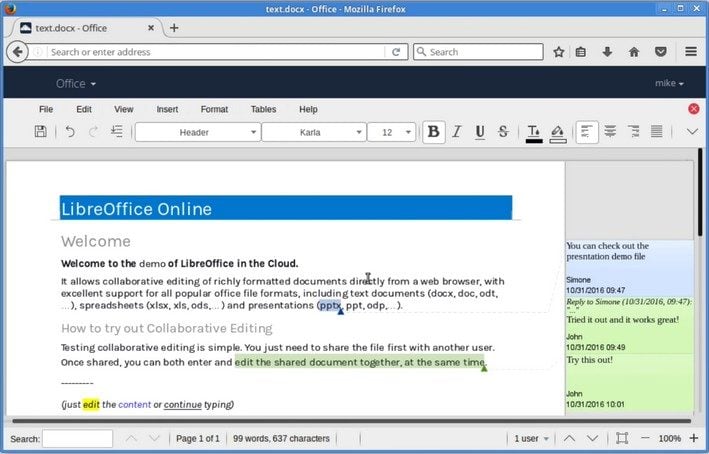Justify the text
This screenshot has width=709, height=454.
point(657,132)
